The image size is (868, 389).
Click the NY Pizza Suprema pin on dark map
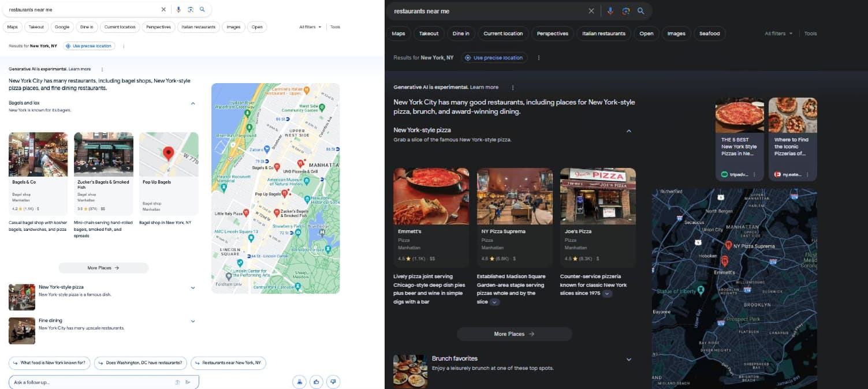click(729, 245)
